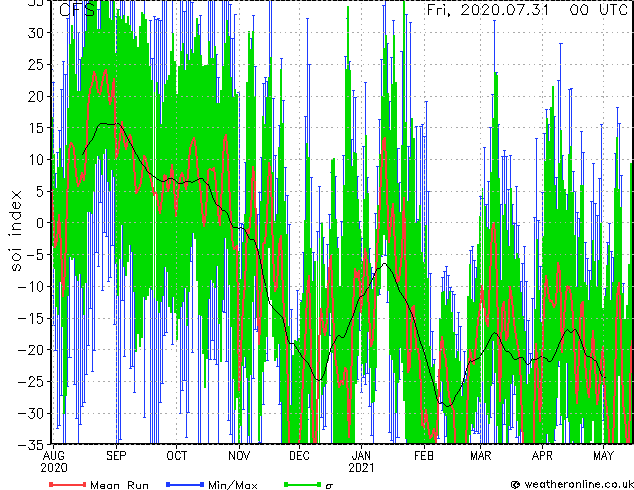Click the green sigma legend swatch
634x490 pixels.
[302, 484]
